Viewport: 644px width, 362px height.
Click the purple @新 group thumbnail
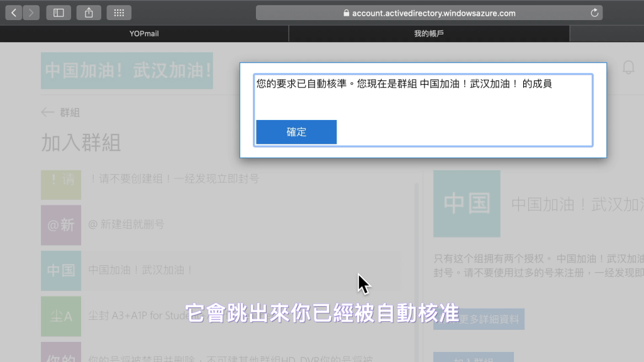tap(61, 225)
